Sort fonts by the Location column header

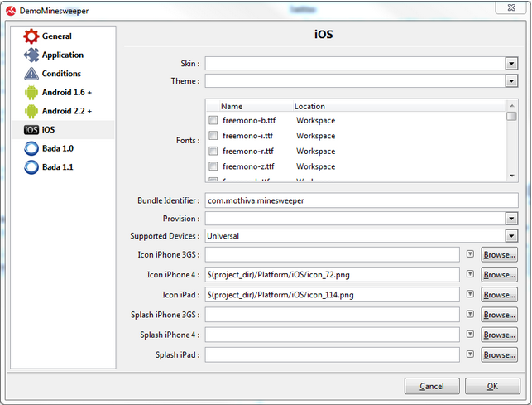tap(400, 106)
